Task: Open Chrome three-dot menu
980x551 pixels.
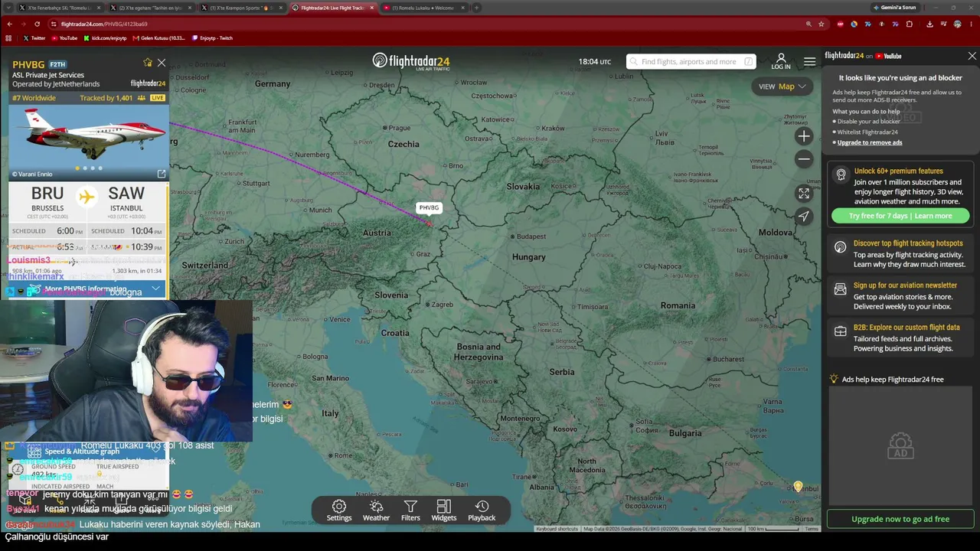Action: (x=971, y=24)
